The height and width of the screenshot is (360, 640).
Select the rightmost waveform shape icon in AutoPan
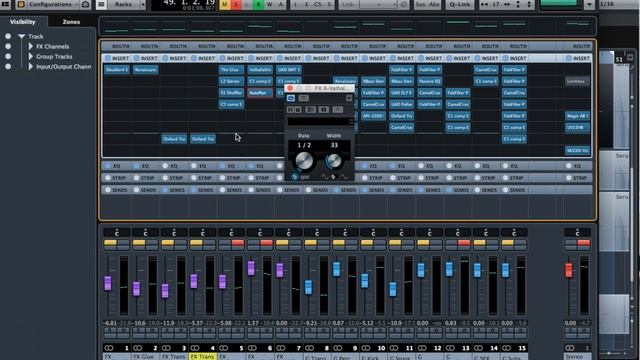pos(343,177)
